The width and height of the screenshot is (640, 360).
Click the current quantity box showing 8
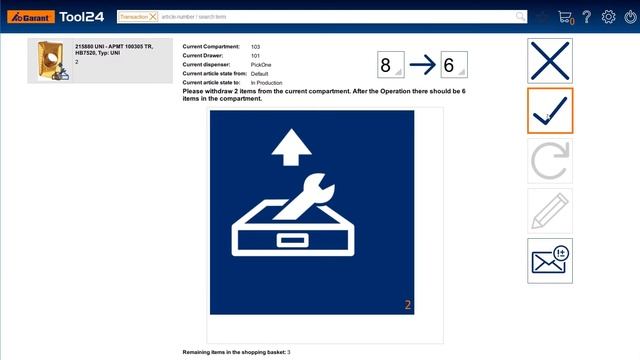391,64
